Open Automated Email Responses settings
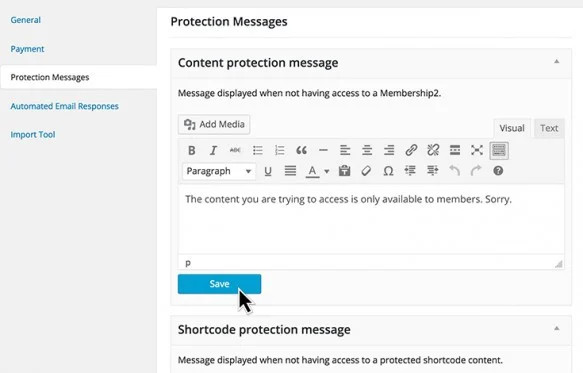 coord(64,106)
